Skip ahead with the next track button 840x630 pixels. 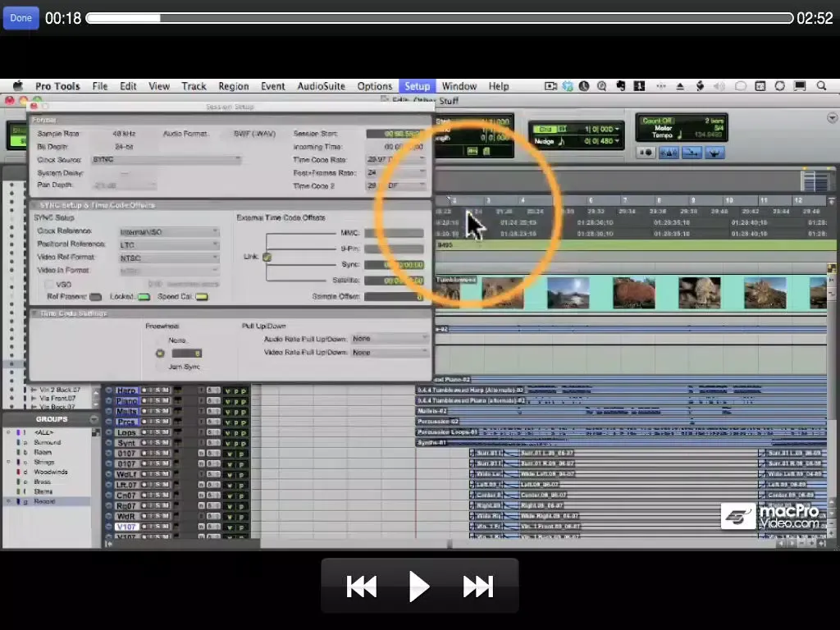point(478,586)
